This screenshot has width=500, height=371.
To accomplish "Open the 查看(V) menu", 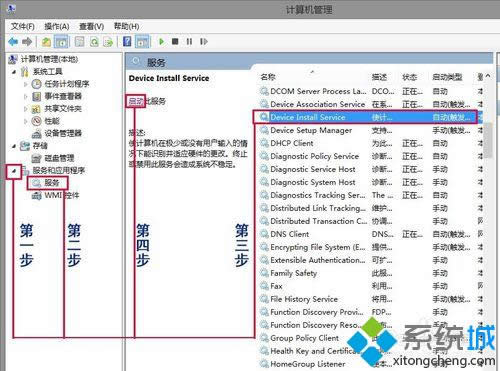I will [91, 26].
